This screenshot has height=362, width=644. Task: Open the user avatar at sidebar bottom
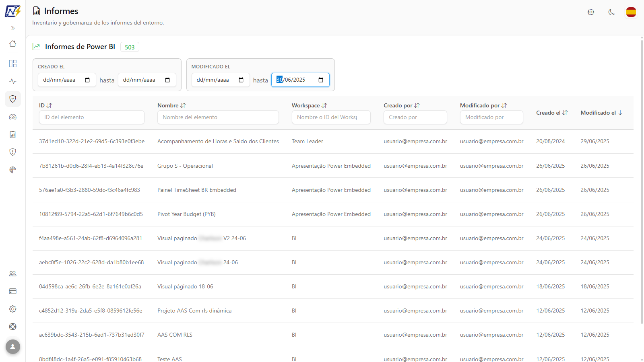click(x=13, y=347)
